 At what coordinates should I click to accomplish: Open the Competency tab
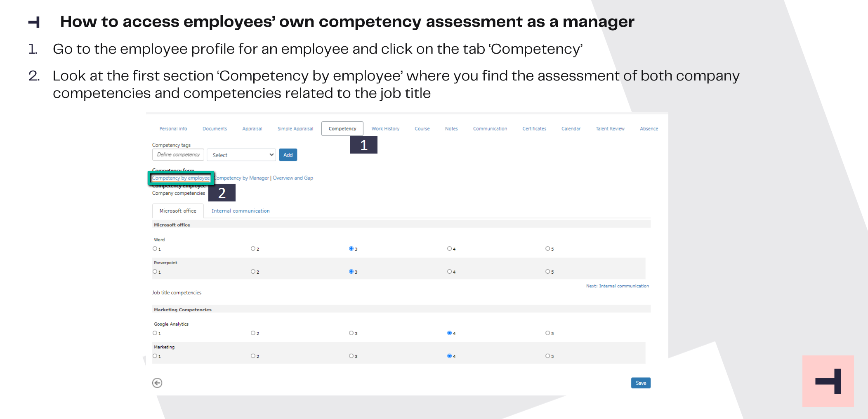point(342,129)
